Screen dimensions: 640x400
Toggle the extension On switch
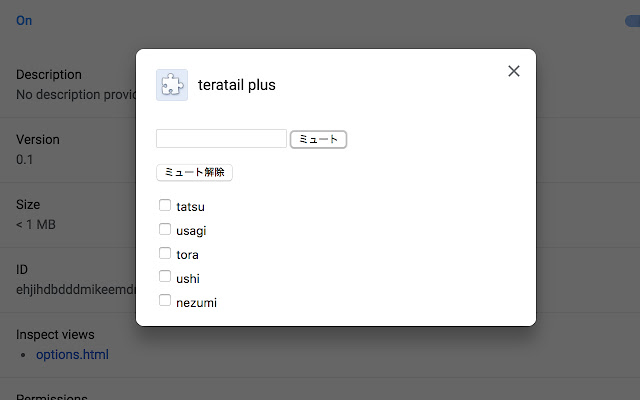[x=632, y=21]
